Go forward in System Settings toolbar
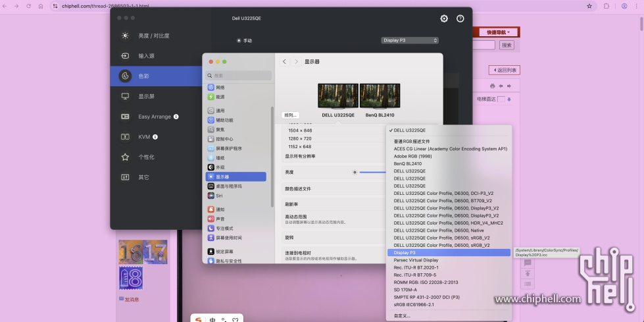This screenshot has width=644, height=322. pos(296,62)
